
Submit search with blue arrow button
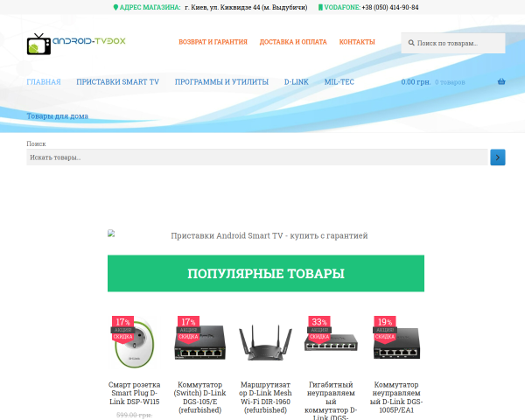pos(498,157)
